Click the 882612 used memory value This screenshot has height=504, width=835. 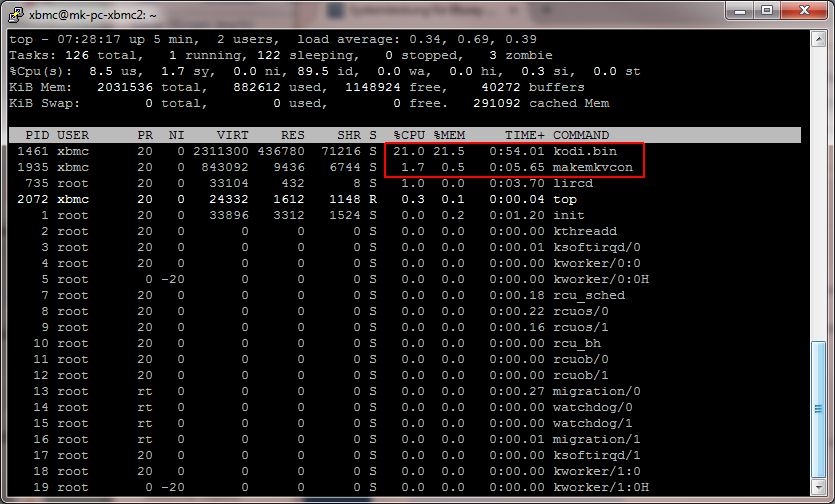[x=257, y=87]
